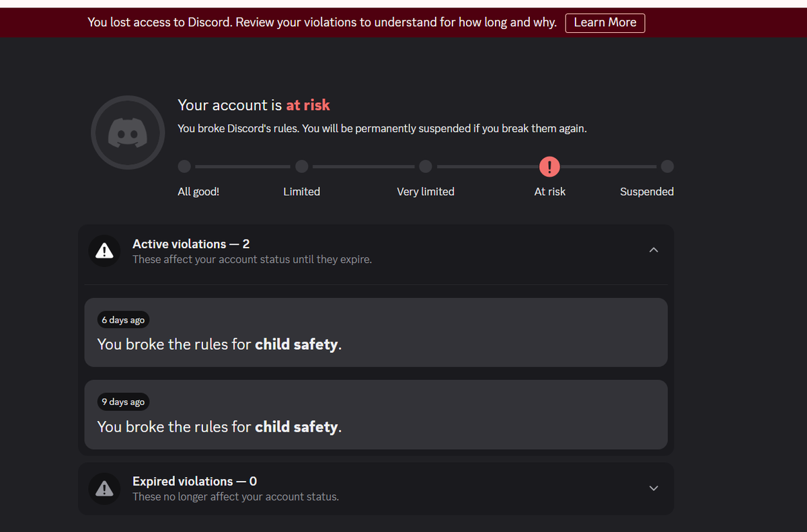The image size is (807, 532).
Task: Click the 'Suspended' label
Action: coord(647,192)
